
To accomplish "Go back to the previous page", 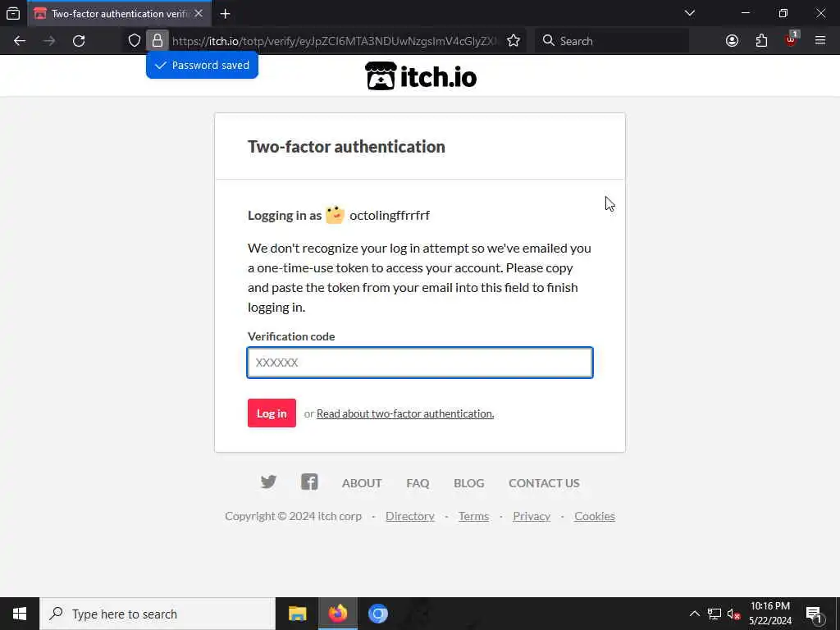I will (x=20, y=41).
